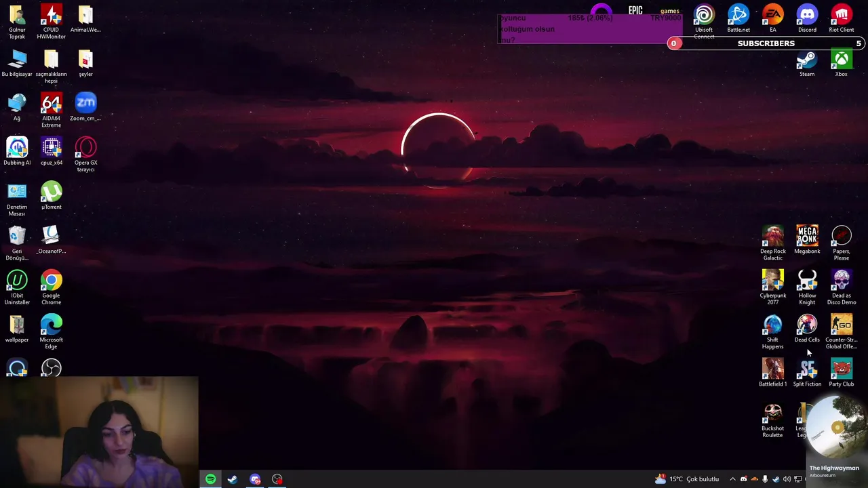
Task: Launch Discord desktop shortcut
Action: 807,19
